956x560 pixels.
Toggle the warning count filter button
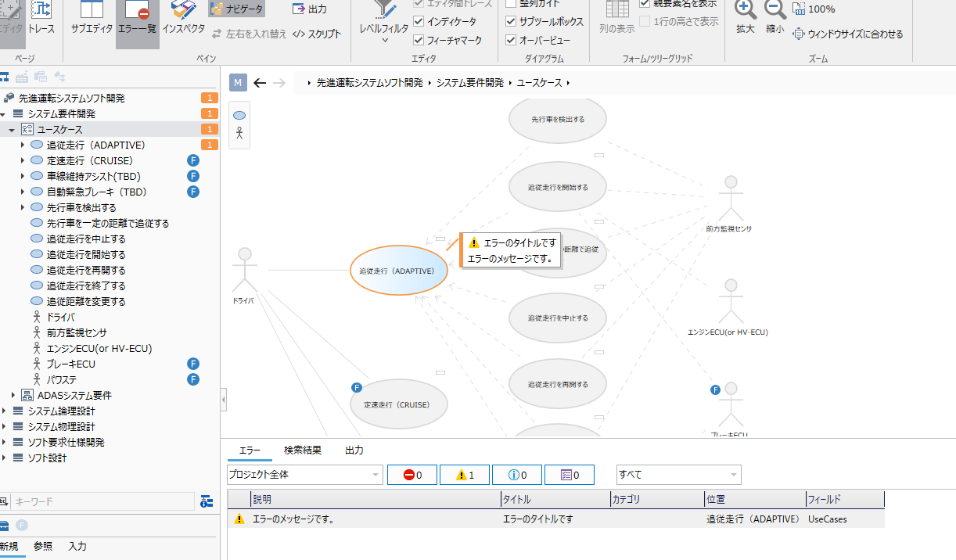point(465,475)
